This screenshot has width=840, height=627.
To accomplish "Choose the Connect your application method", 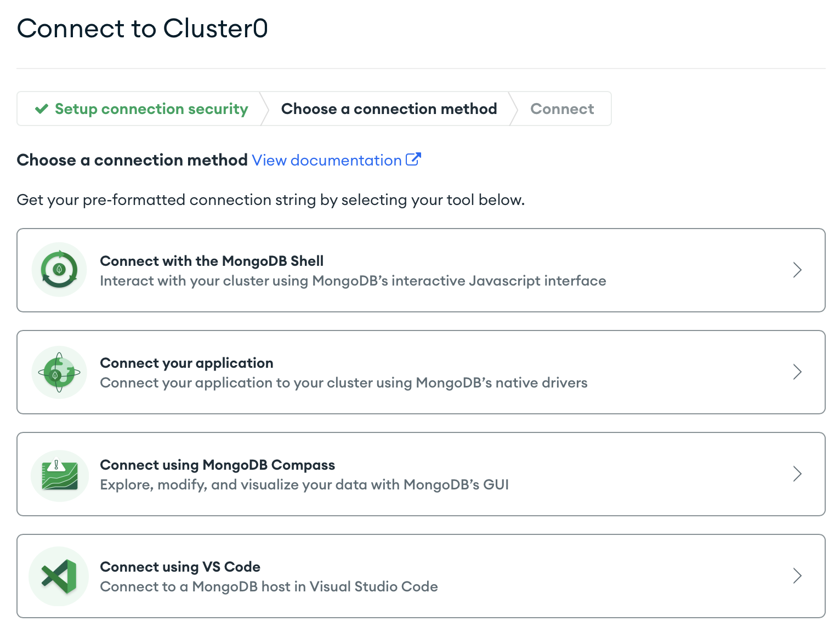I will [x=420, y=372].
